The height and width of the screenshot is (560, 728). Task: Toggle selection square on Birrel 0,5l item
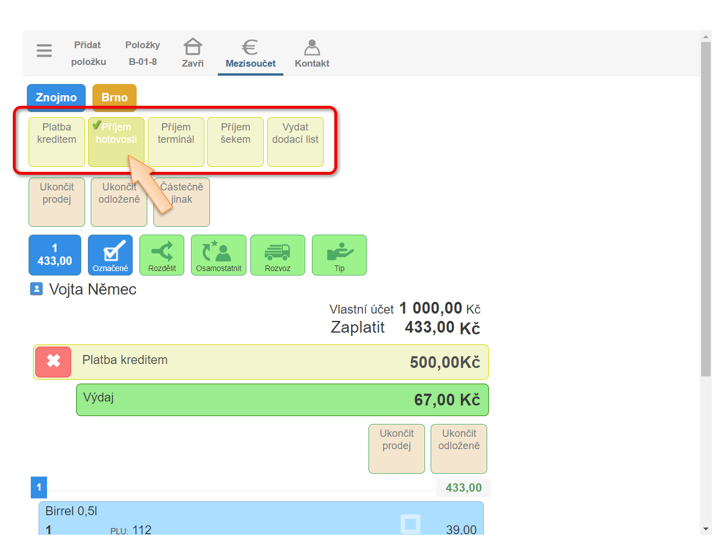[410, 524]
